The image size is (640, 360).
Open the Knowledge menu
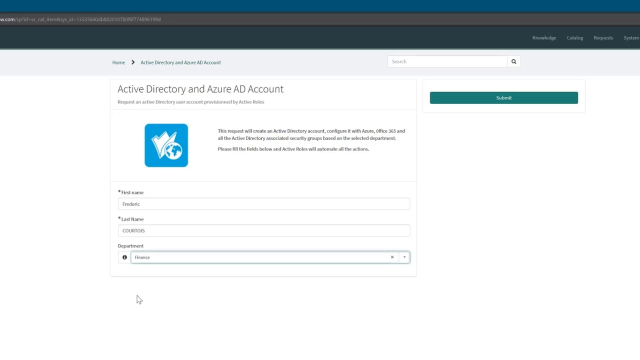pos(544,38)
